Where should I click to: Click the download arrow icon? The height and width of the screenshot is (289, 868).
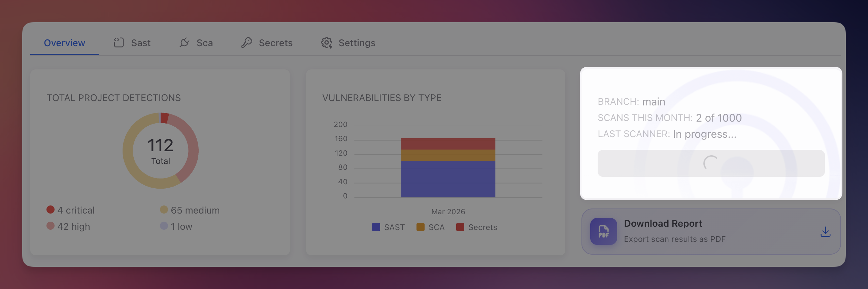click(x=825, y=231)
